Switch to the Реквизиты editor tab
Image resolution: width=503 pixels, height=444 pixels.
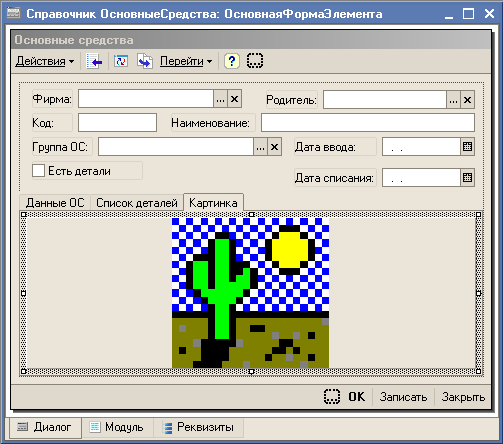point(199,427)
